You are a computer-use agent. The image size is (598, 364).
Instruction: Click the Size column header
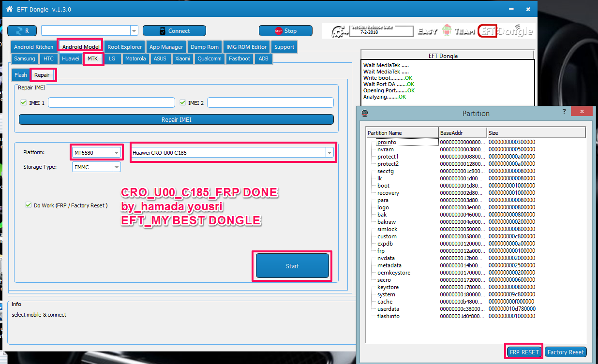point(536,133)
